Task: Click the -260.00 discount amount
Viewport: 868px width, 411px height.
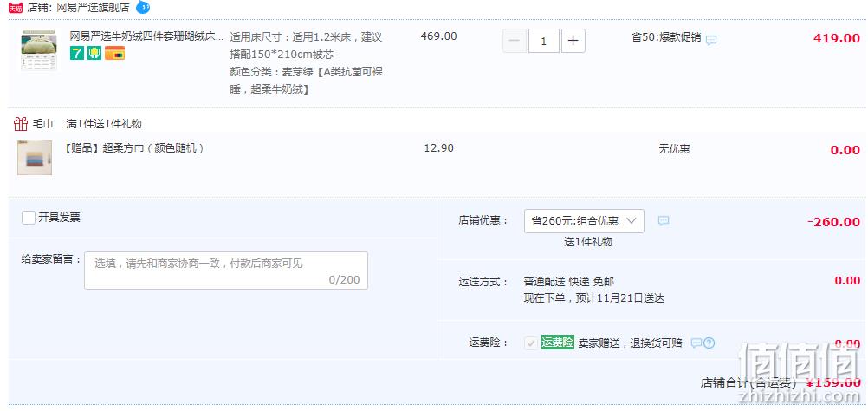Action: click(833, 222)
